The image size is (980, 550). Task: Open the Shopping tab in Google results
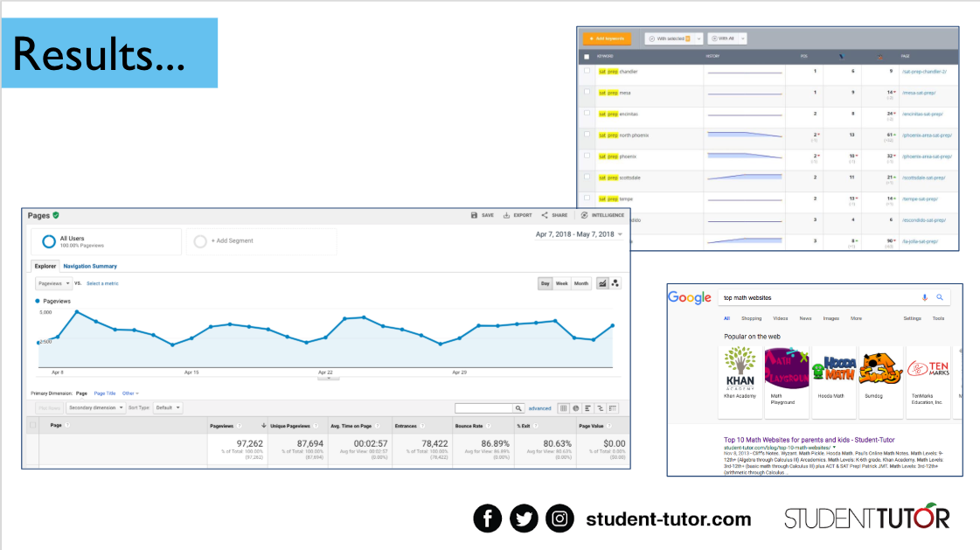coord(751,319)
